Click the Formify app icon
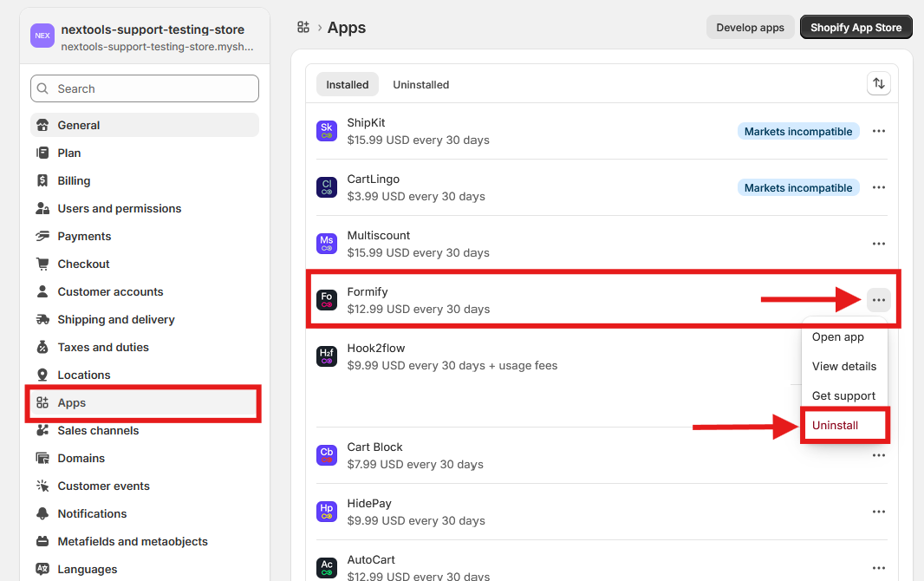 327,300
